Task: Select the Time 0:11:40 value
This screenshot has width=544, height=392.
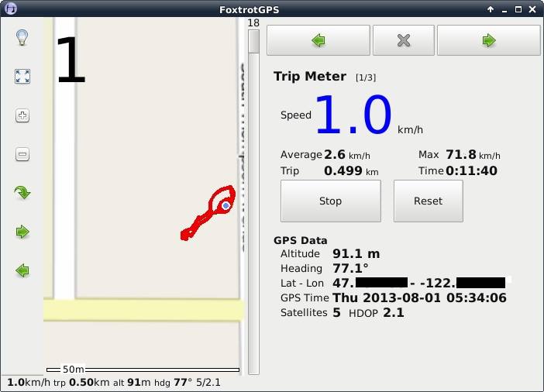Action: [x=471, y=170]
